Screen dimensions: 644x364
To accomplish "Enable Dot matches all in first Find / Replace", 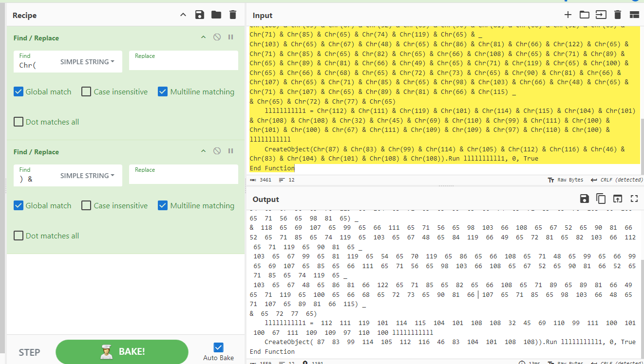I will pos(19,122).
